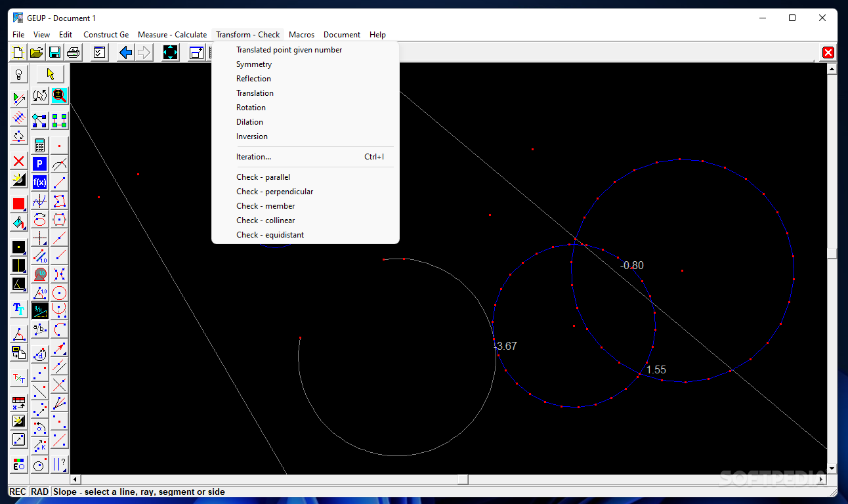Open the Macros menu
The image size is (848, 504).
click(x=301, y=35)
